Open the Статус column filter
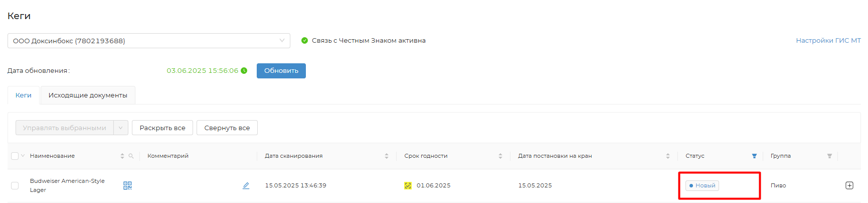This screenshot has height=203, width=868. point(754,156)
